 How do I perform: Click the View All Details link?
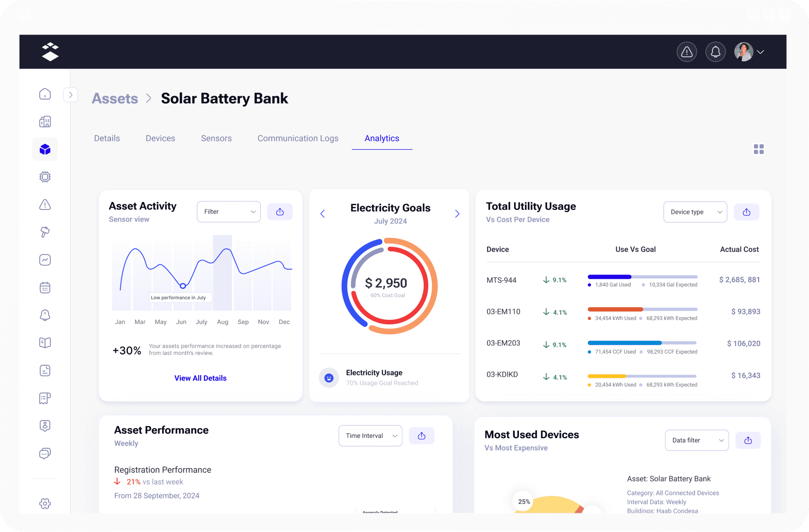coord(201,378)
